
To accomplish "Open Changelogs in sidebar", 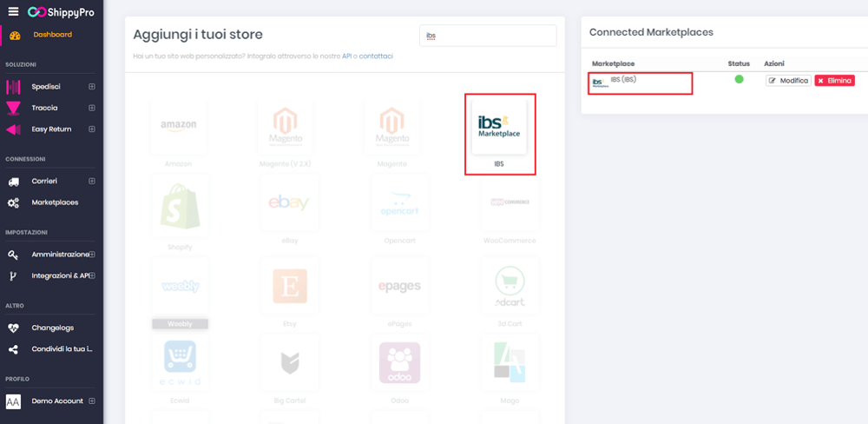I will click(x=53, y=328).
